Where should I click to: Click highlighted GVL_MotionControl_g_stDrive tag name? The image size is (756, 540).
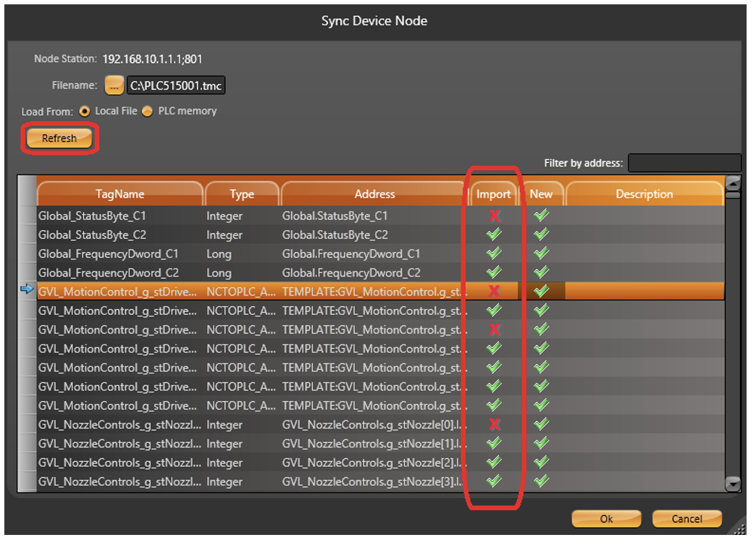(117, 292)
